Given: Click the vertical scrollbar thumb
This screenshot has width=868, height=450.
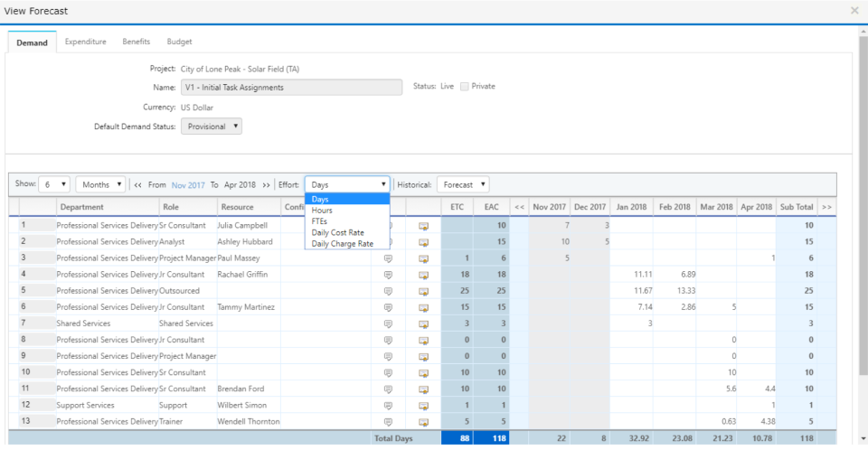Looking at the screenshot, I should tap(863, 205).
